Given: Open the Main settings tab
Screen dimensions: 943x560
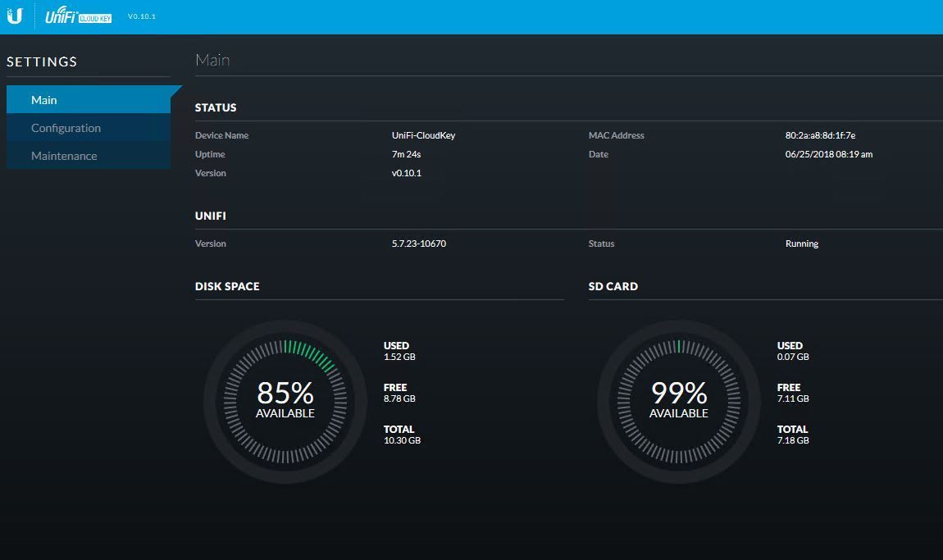Looking at the screenshot, I should (44, 100).
